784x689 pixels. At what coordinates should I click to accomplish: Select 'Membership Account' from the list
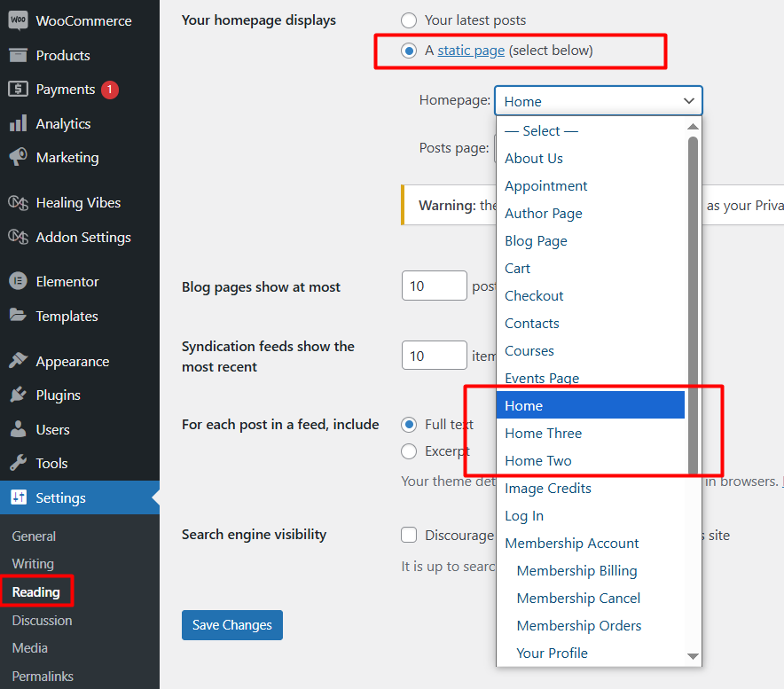tap(591, 543)
